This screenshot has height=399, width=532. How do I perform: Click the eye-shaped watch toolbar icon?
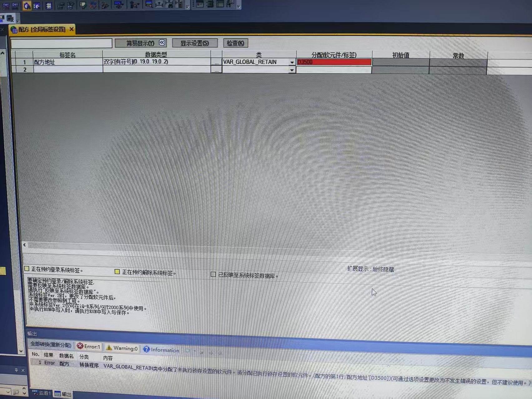[118, 5]
